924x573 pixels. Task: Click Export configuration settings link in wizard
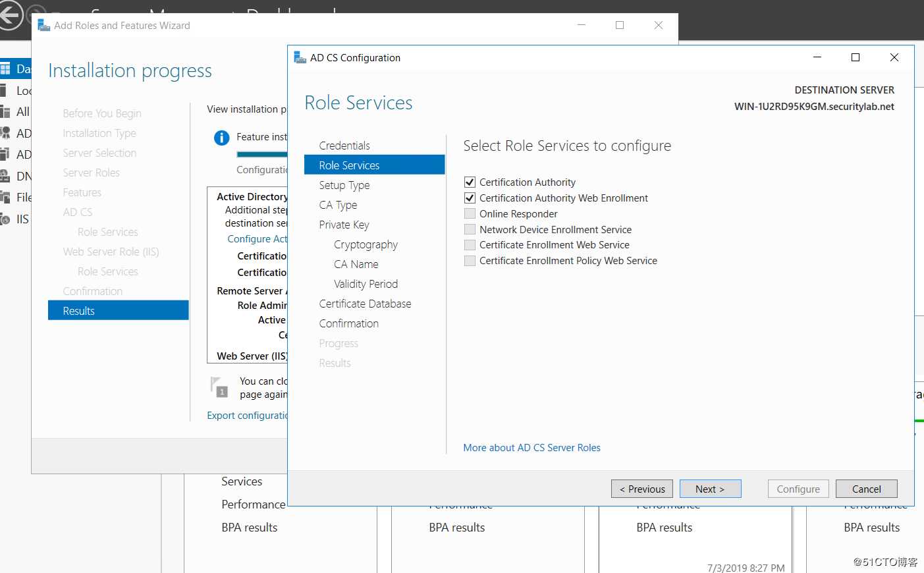click(247, 416)
